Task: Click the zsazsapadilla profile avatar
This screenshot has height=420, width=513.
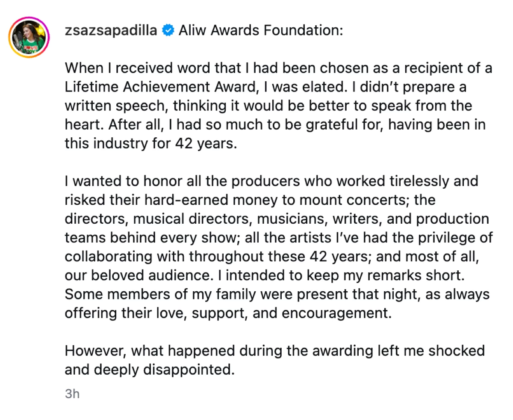Action: (x=29, y=38)
